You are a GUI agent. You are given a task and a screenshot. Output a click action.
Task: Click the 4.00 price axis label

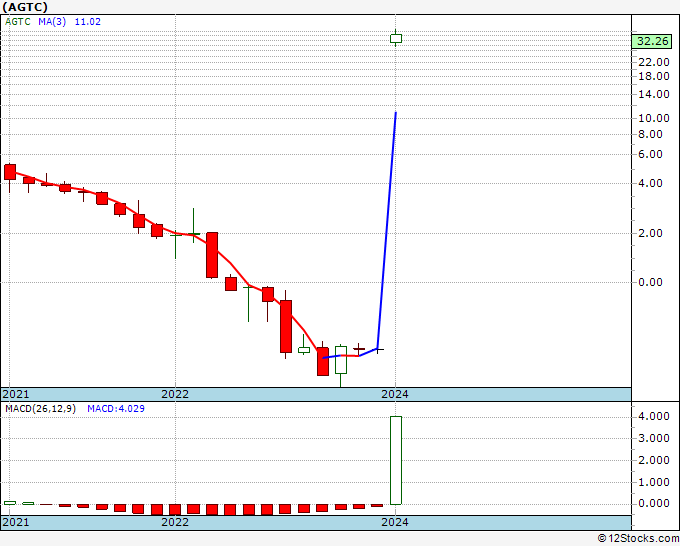651,183
